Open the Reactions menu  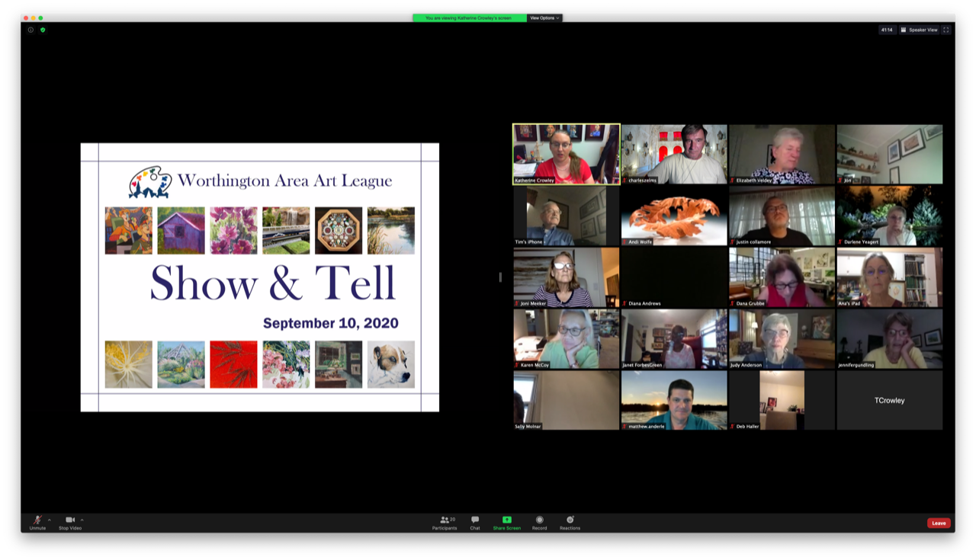[x=570, y=523]
